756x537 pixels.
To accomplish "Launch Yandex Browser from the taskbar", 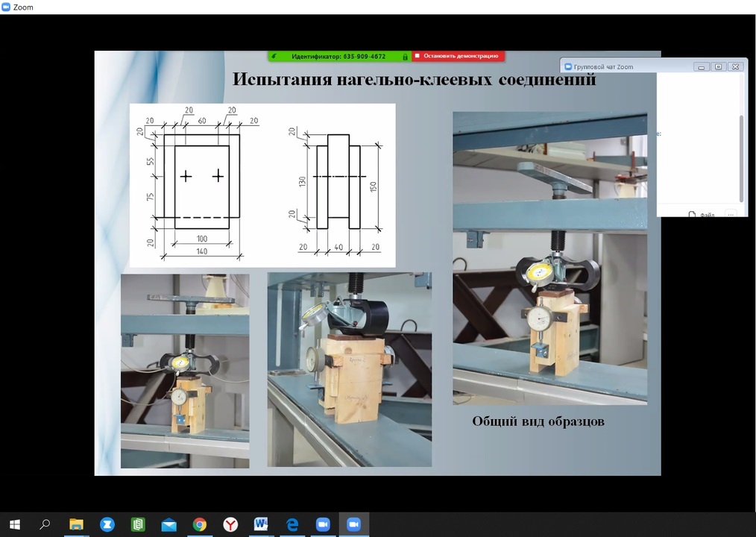I will pyautogui.click(x=230, y=524).
